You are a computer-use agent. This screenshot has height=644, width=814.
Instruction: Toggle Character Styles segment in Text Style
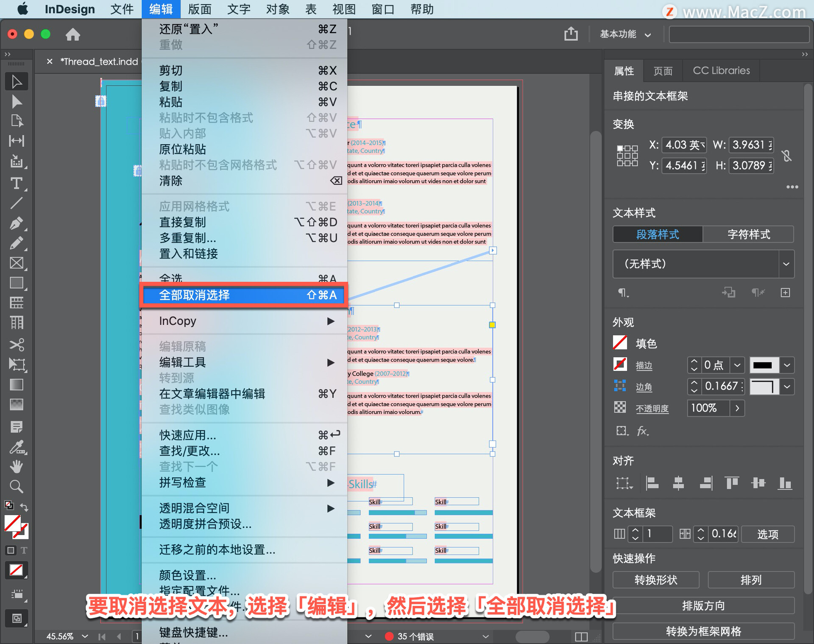(x=748, y=234)
